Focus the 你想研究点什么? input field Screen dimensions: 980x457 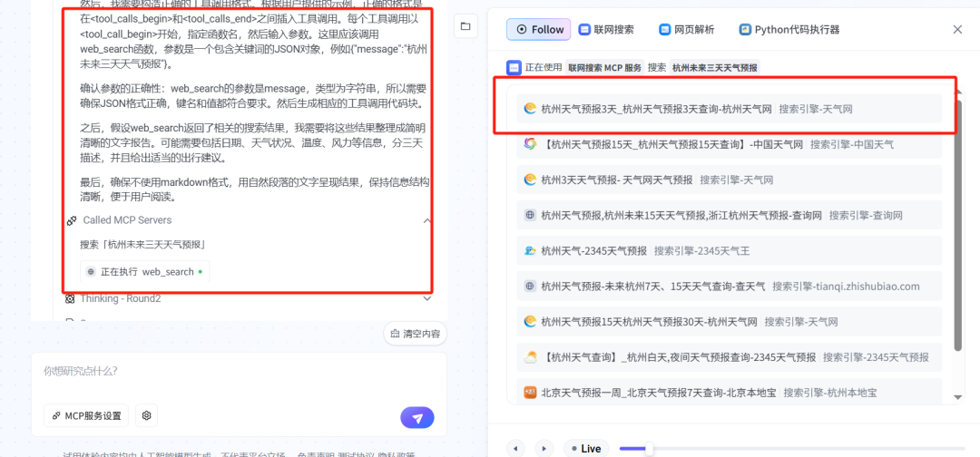click(x=239, y=372)
